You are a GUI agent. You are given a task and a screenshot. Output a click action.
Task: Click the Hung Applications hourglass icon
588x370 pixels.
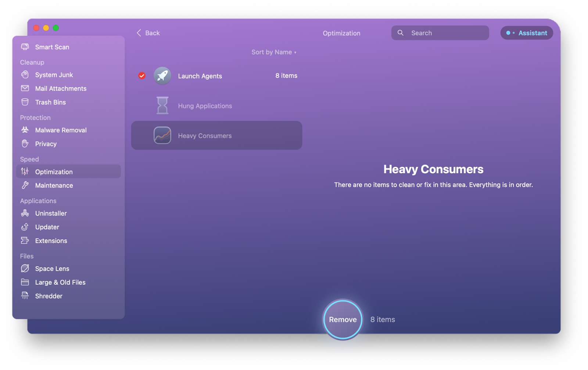coord(162,106)
